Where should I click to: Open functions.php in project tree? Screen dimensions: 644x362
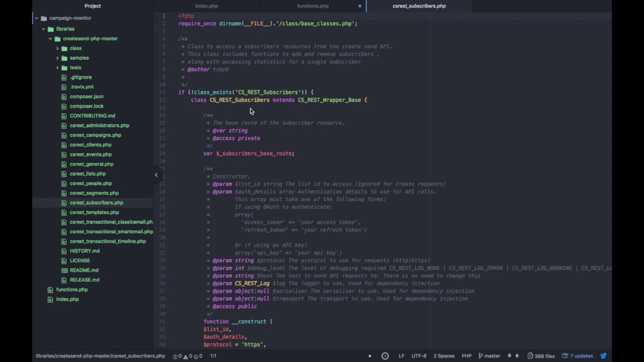tap(72, 290)
